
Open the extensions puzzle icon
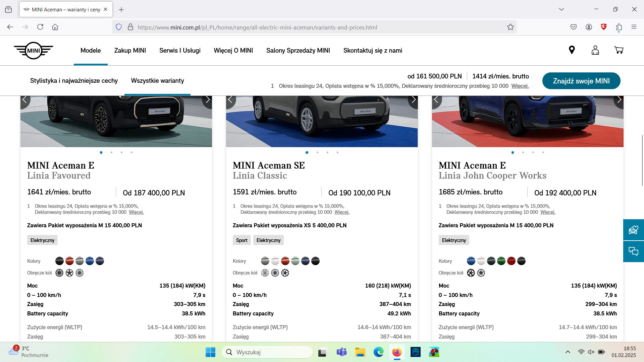tap(619, 27)
